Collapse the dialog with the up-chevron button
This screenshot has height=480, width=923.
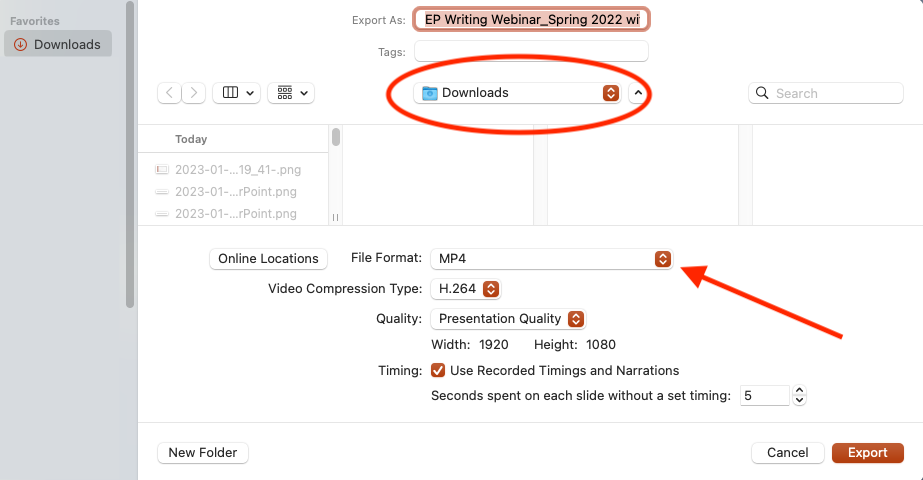tap(638, 93)
